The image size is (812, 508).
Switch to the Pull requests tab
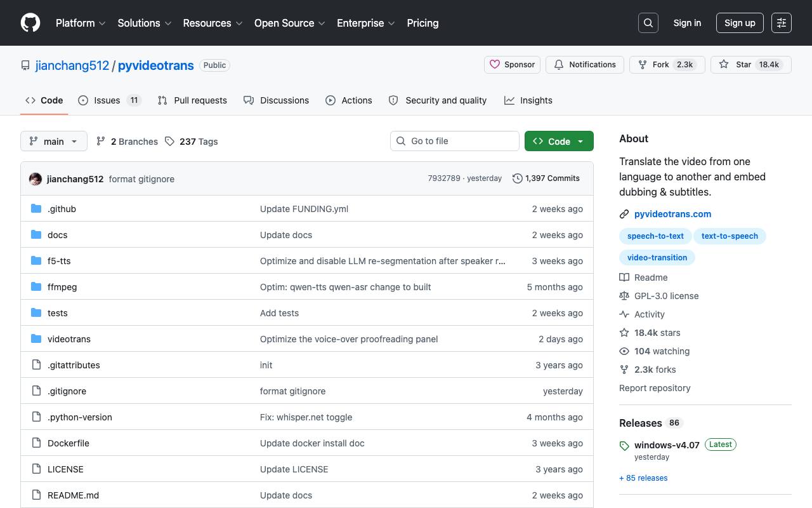pyautogui.click(x=192, y=100)
